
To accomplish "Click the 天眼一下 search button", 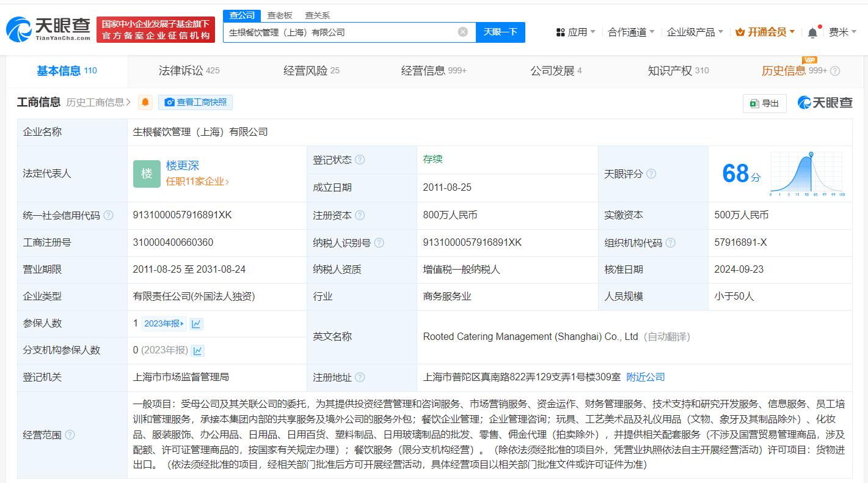I will [500, 32].
